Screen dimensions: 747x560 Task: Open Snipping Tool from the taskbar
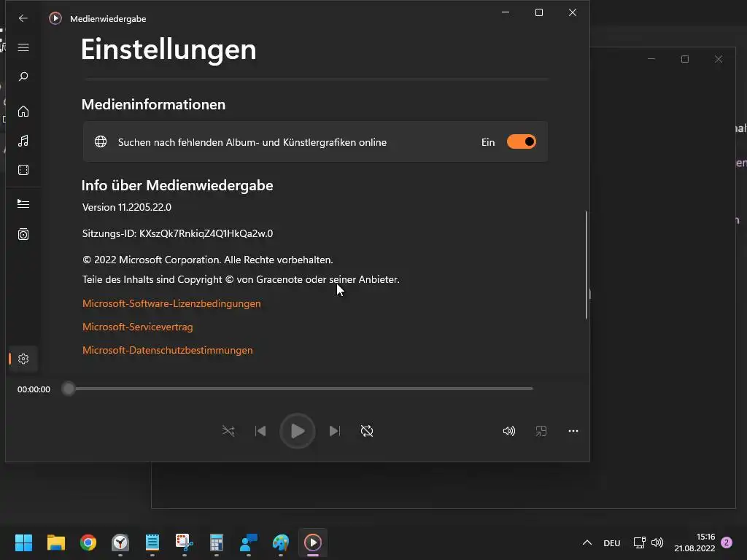(x=185, y=542)
